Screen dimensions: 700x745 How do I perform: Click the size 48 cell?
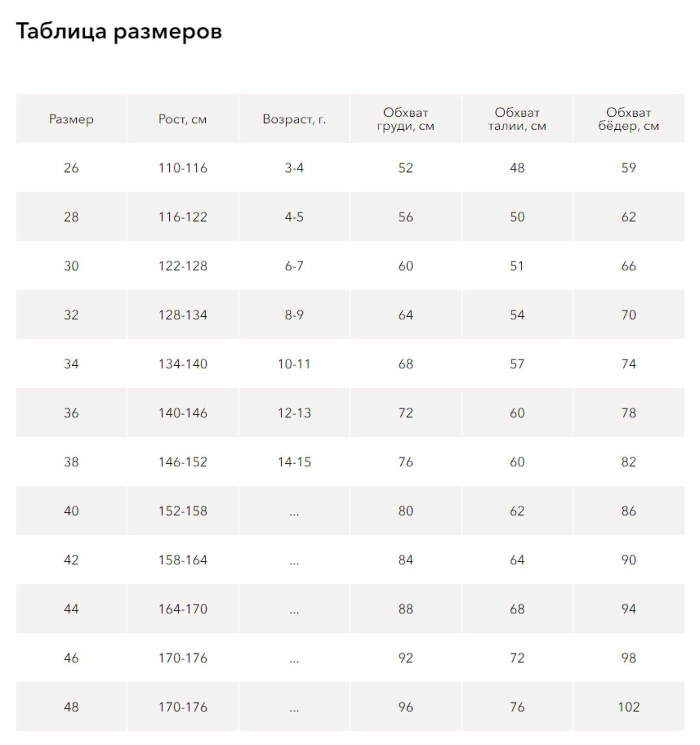point(71,707)
